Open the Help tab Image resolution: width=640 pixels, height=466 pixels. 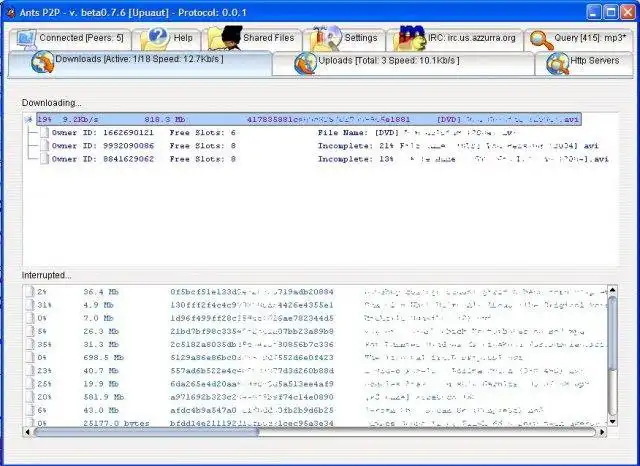point(167,40)
